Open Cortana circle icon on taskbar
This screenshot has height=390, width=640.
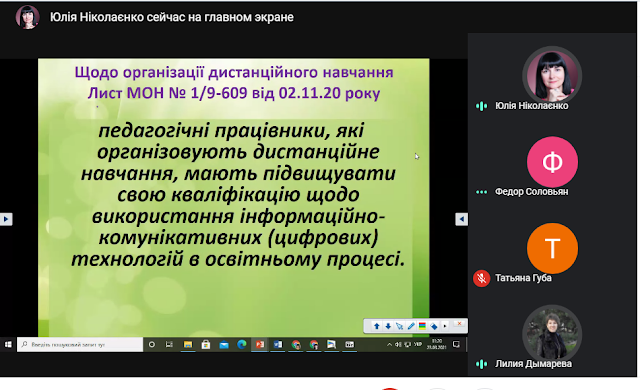(152, 345)
